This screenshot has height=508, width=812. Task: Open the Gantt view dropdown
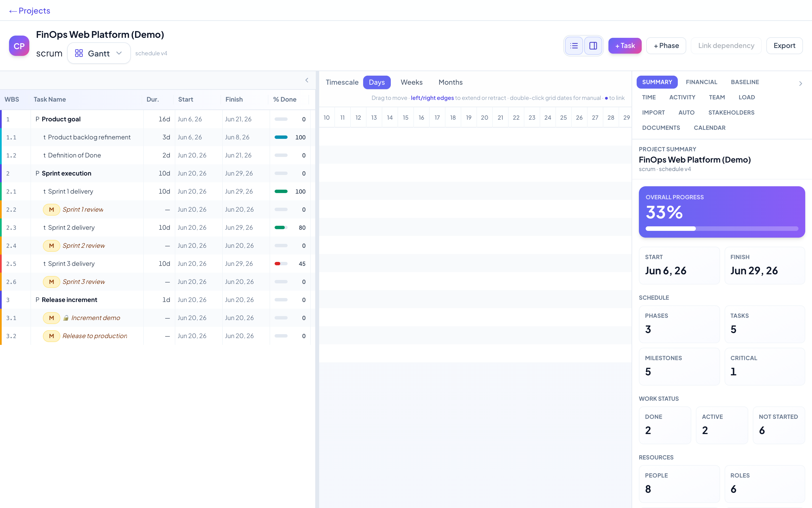pos(99,53)
